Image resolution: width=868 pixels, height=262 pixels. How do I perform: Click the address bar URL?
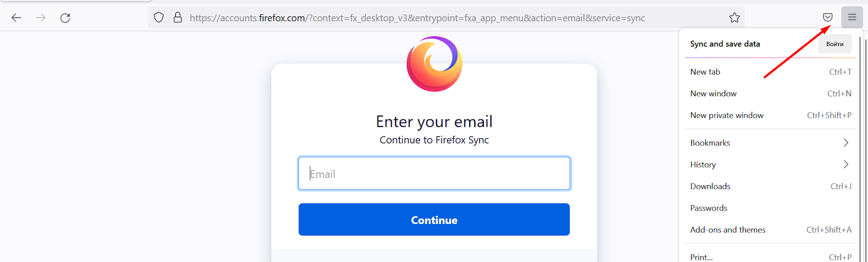tap(417, 18)
